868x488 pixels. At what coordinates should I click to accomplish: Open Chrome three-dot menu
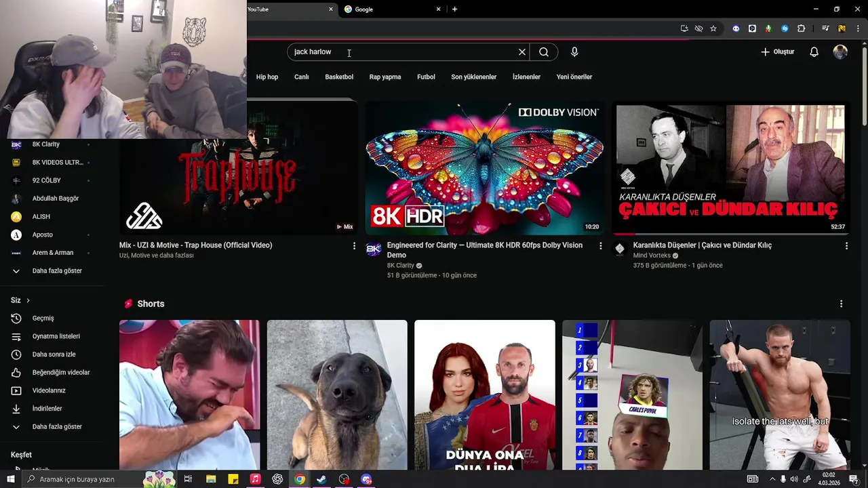tap(858, 28)
